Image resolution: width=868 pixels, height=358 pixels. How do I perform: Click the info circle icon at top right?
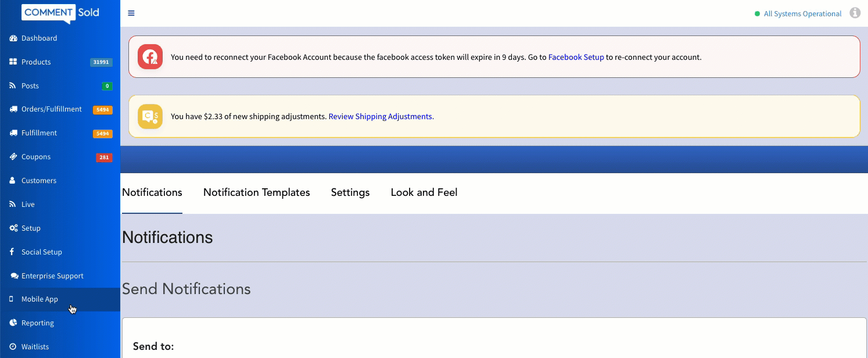tap(855, 13)
